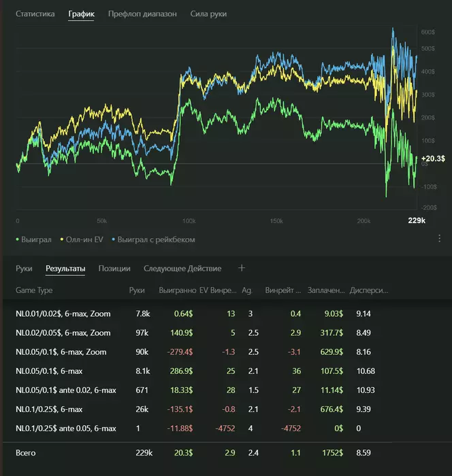Click the "Всего" totals row
Image resolution: width=452 pixels, height=476 pixels.
coord(26,452)
